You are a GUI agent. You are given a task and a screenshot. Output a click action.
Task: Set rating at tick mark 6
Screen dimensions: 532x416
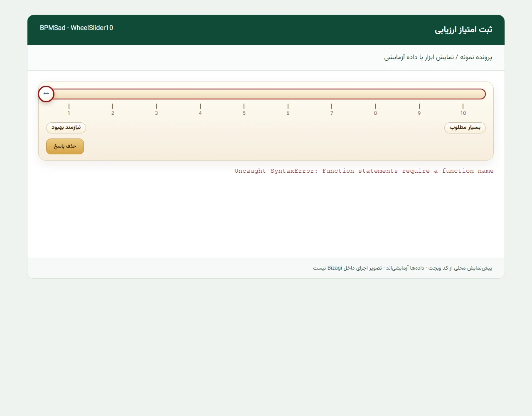(288, 110)
